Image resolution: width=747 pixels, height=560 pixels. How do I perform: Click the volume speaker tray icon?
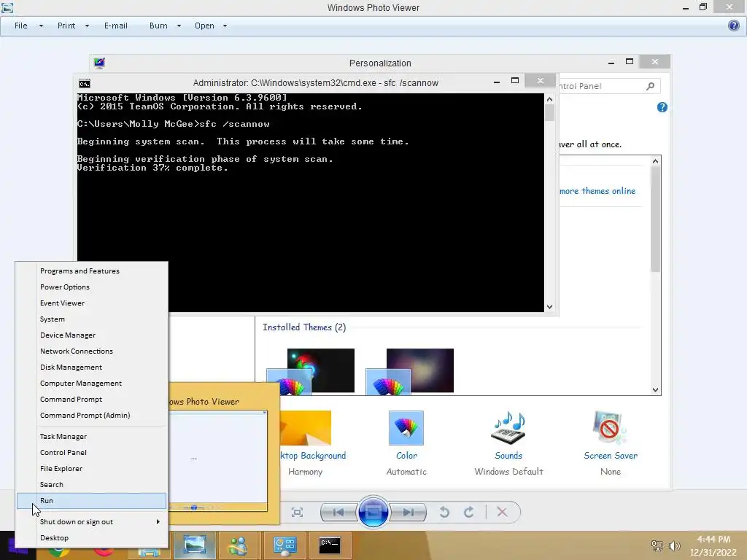[674, 545]
